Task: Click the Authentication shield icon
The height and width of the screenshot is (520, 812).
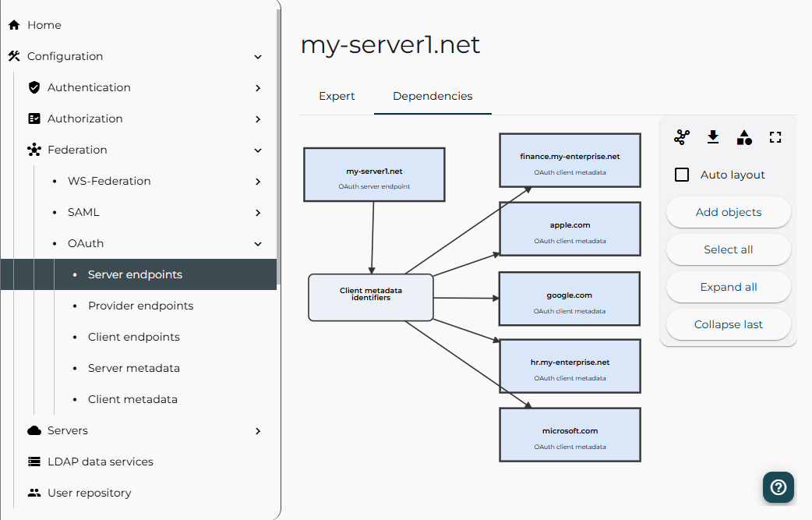Action: click(x=34, y=87)
